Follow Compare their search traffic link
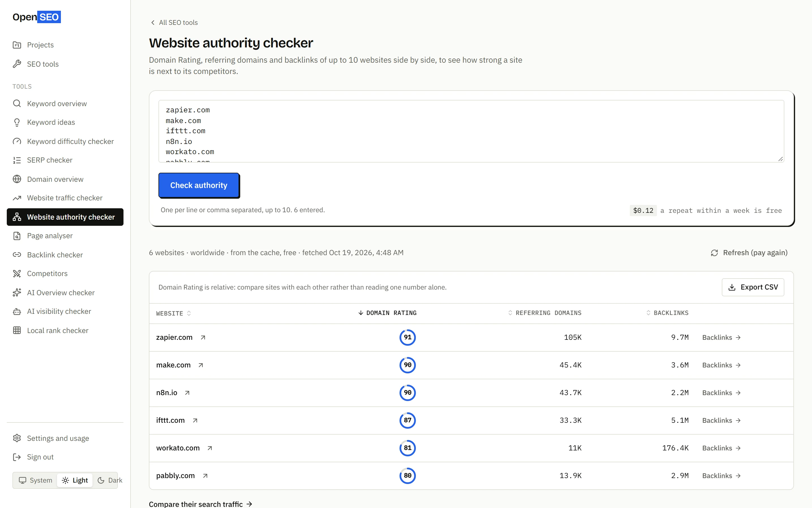812x508 pixels. pos(200,504)
